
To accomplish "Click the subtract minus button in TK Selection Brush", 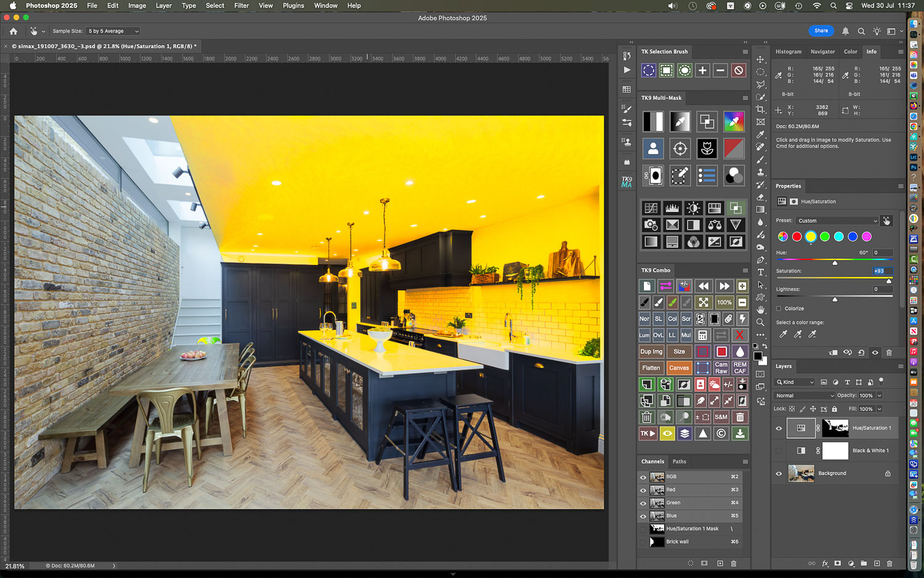I will click(x=720, y=70).
